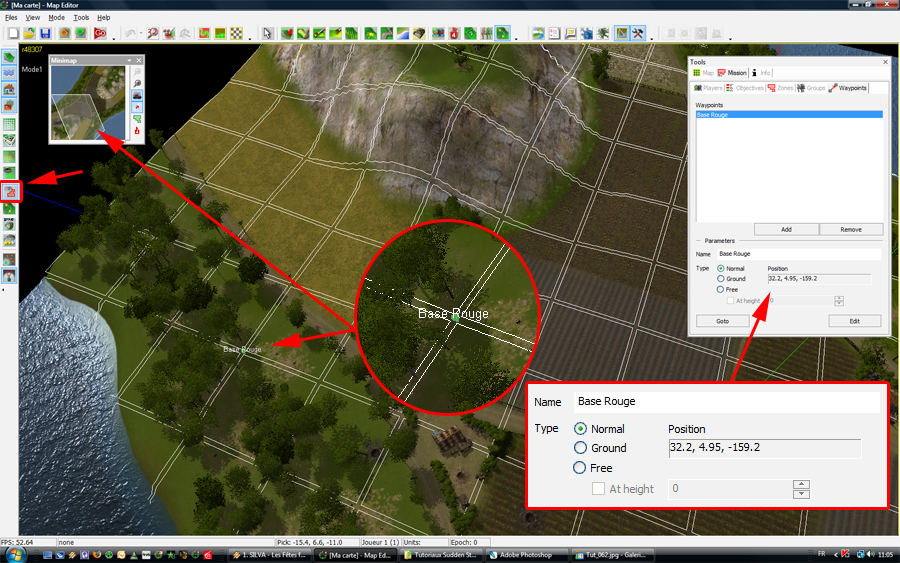Click the minimap thumbnail view
900x563 pixels.
pyautogui.click(x=88, y=103)
